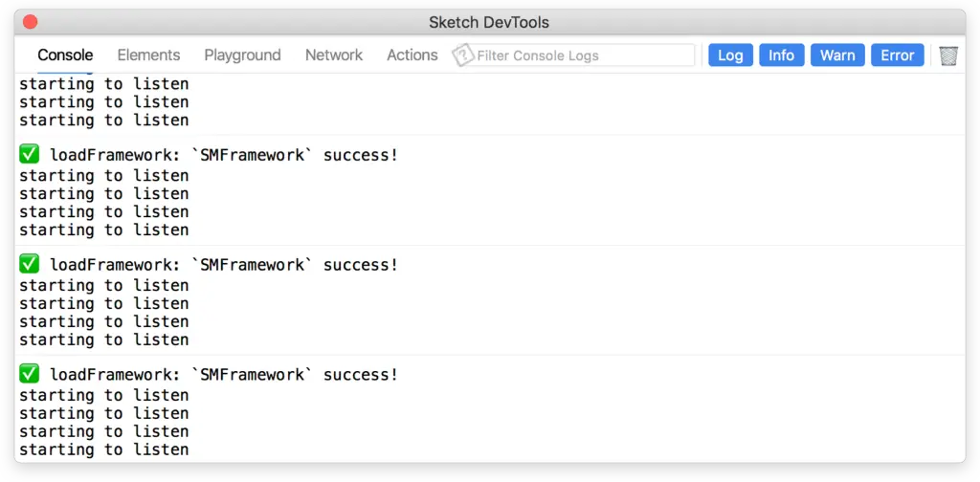Screen dimensions: 980x482
Task: Toggle the Warn level filter
Action: [837, 55]
